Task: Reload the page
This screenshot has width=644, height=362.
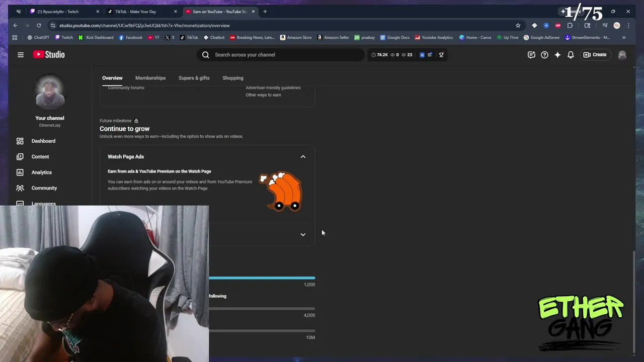Action: [39, 26]
